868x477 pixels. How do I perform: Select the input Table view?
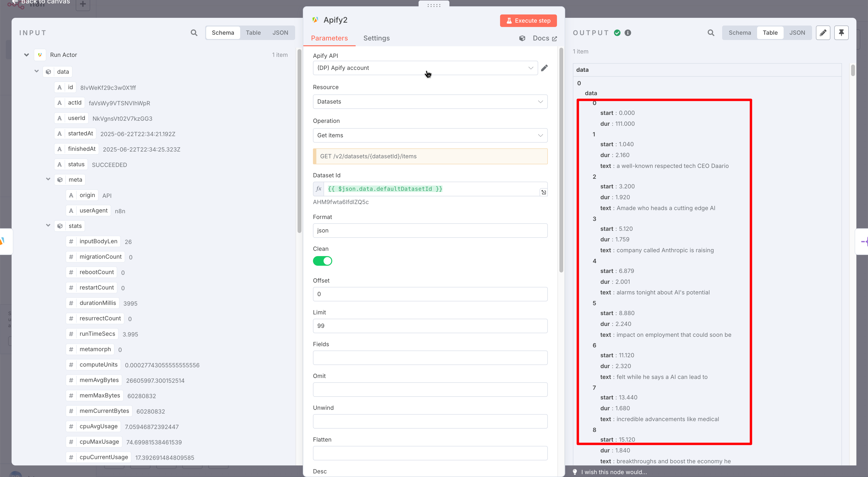coord(253,33)
